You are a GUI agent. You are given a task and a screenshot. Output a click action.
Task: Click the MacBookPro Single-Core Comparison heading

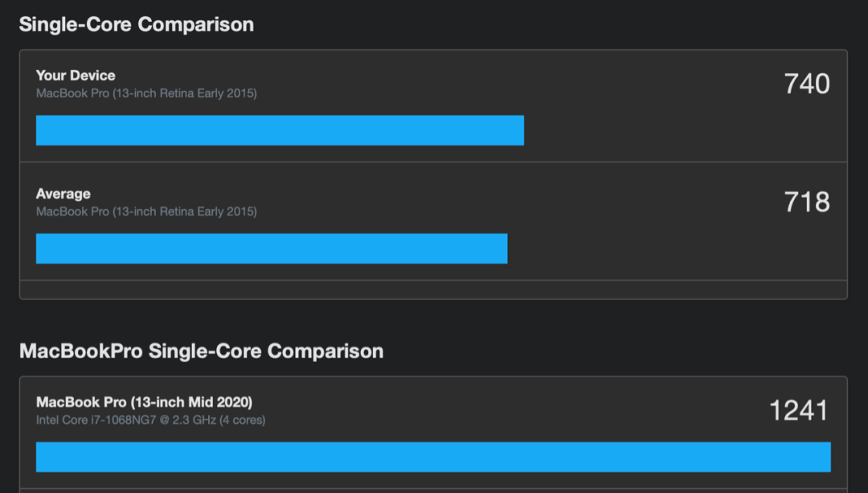point(201,351)
